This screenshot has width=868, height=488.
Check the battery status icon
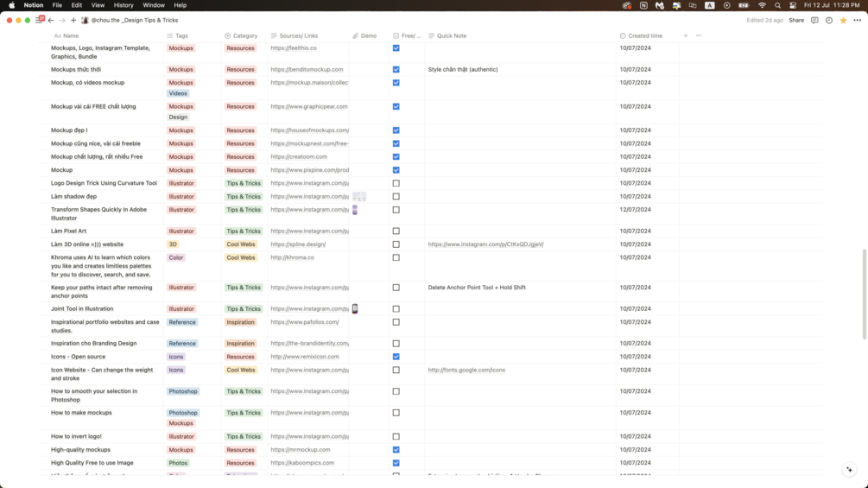(x=744, y=5)
